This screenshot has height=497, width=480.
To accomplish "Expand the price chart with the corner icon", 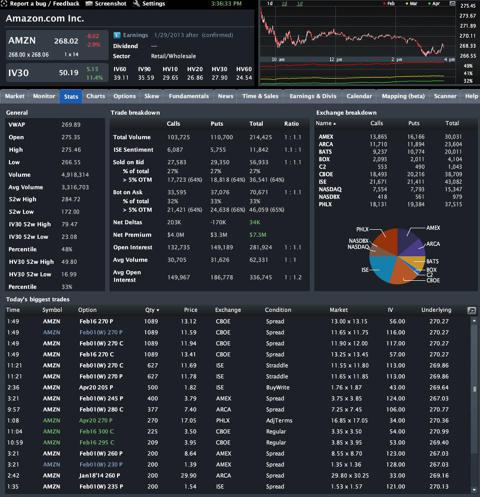I will pyautogui.click(x=452, y=4).
